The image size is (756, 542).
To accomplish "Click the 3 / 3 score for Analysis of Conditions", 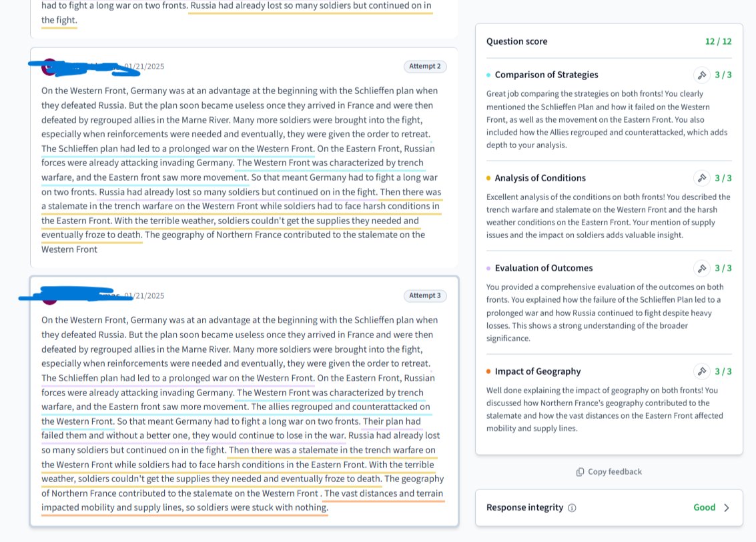I will click(723, 178).
